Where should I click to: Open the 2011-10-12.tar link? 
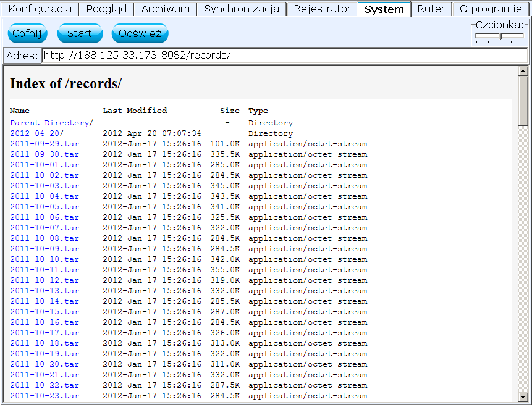pos(44,280)
